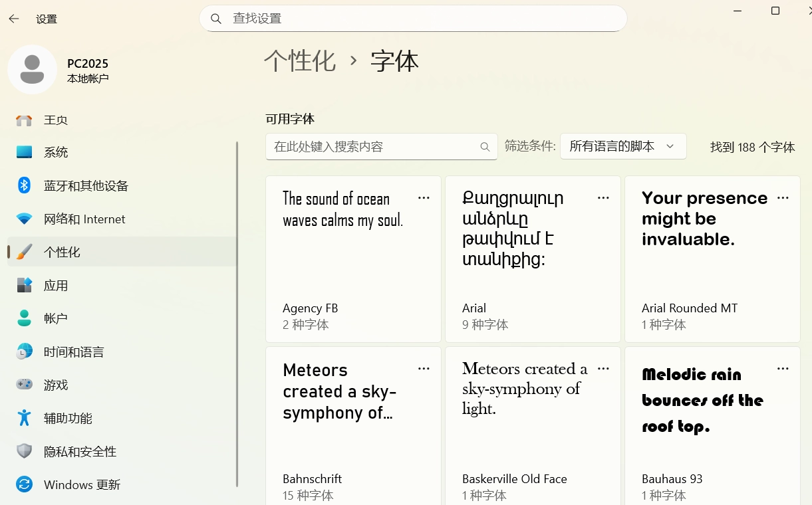Screen dimensions: 812x505
Task: Open the 所有语言的脚本 filter dropdown
Action: point(623,146)
